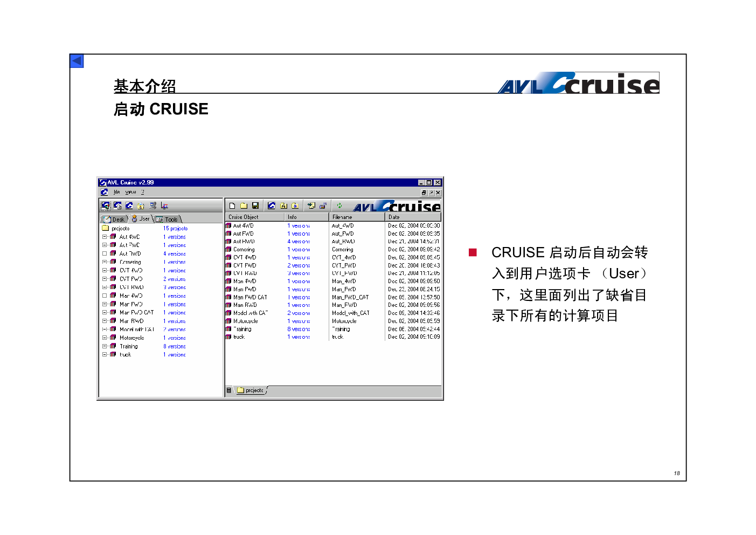Image resolution: width=756 pixels, height=535 pixels.
Task: Click the green refresh arrows icon
Action: (x=339, y=205)
